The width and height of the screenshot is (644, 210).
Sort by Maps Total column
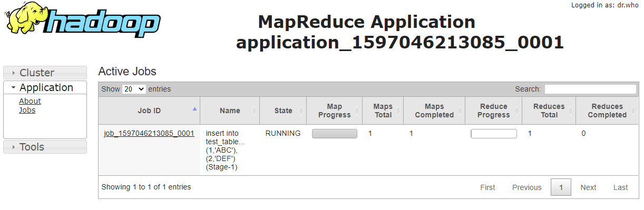click(383, 111)
